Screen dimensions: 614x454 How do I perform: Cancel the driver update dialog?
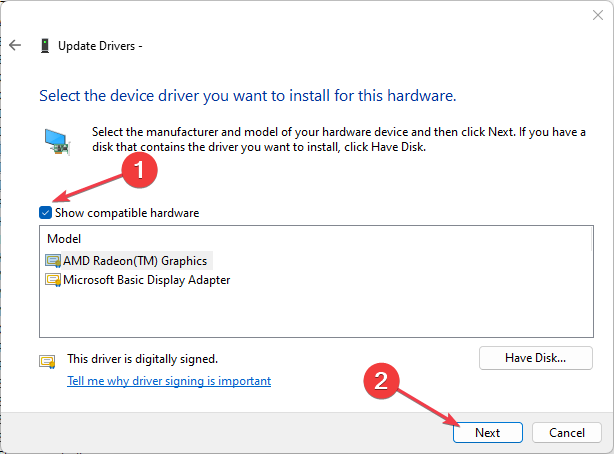[x=566, y=433]
